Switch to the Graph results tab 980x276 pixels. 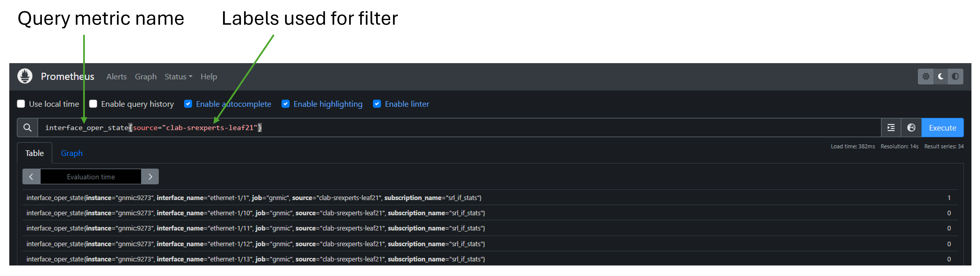point(71,153)
